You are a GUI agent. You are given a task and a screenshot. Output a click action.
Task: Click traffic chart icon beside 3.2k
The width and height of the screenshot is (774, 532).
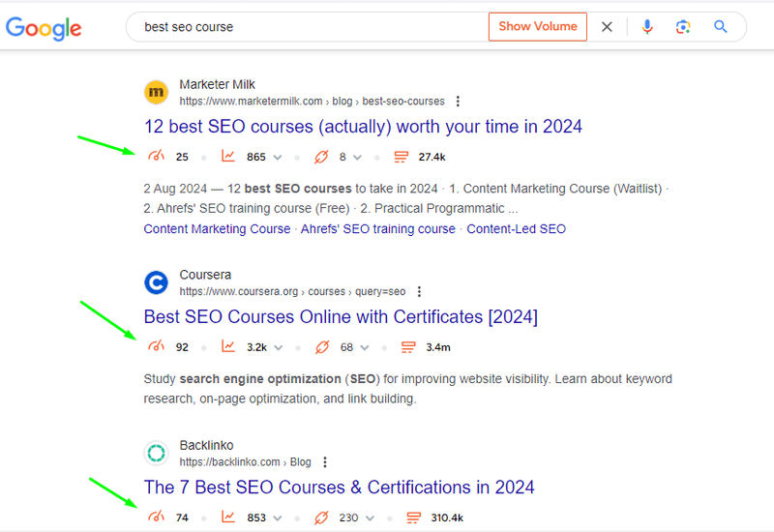point(228,347)
